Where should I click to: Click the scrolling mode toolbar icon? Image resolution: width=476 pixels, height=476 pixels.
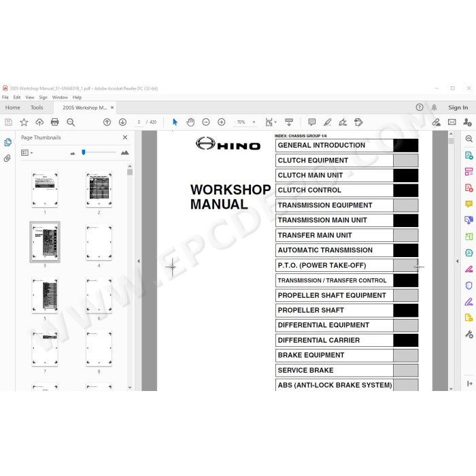point(289,122)
